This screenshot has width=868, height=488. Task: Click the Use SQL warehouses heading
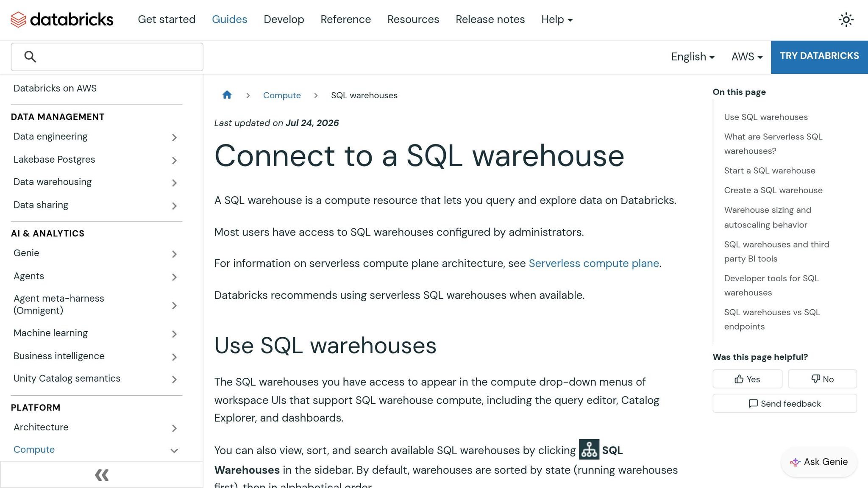tap(325, 345)
